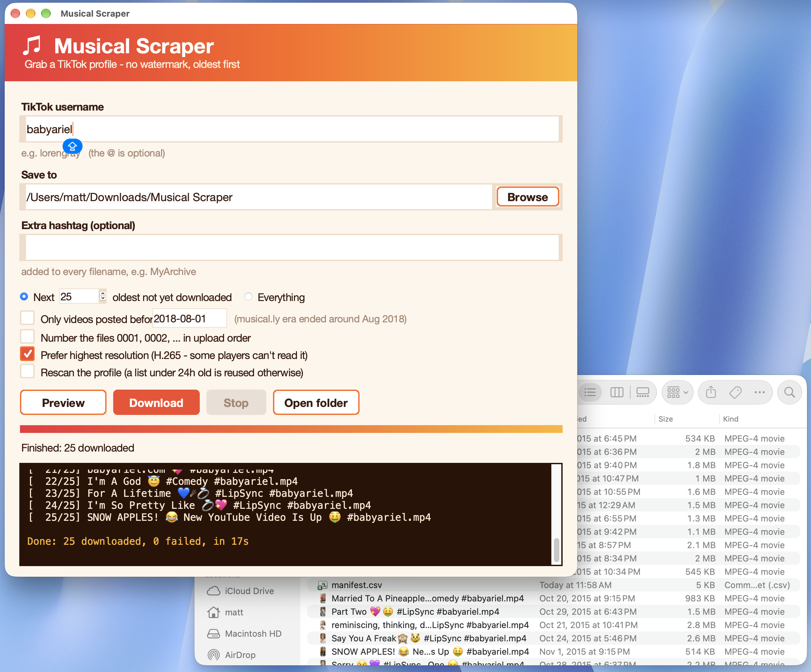Sort Finder by the Kind column header
811x672 pixels.
[x=730, y=419]
